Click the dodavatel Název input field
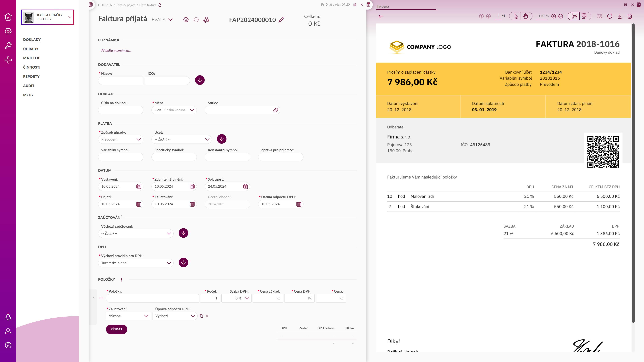 point(120,80)
